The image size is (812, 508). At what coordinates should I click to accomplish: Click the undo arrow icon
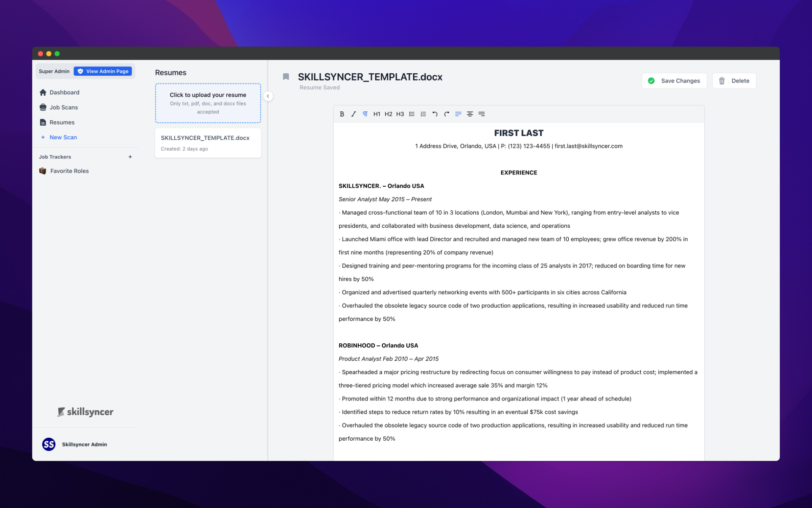(x=435, y=114)
